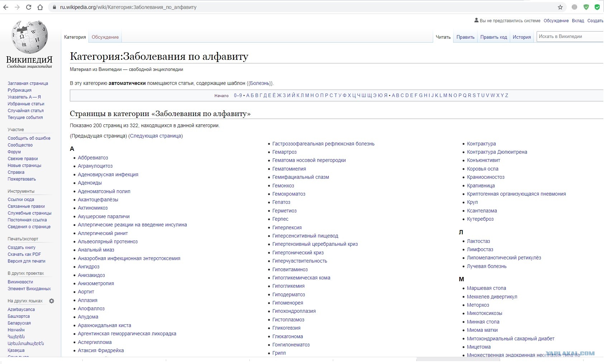This screenshot has height=364, width=604.
Task: Go to the browser home icon
Action: [40, 7]
